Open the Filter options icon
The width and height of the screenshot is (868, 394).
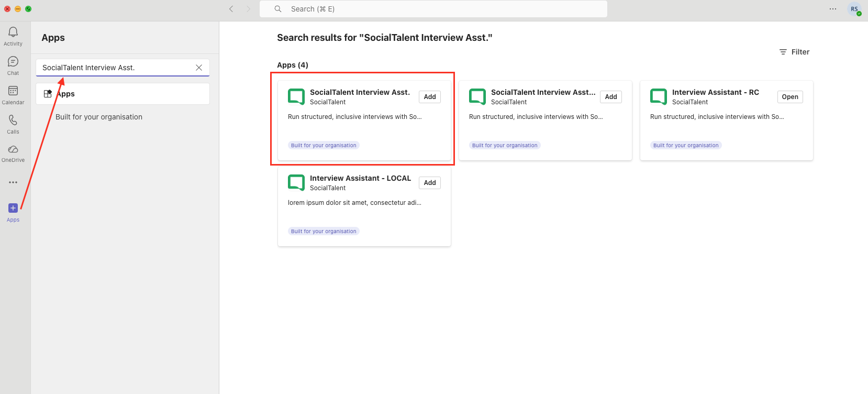tap(783, 52)
